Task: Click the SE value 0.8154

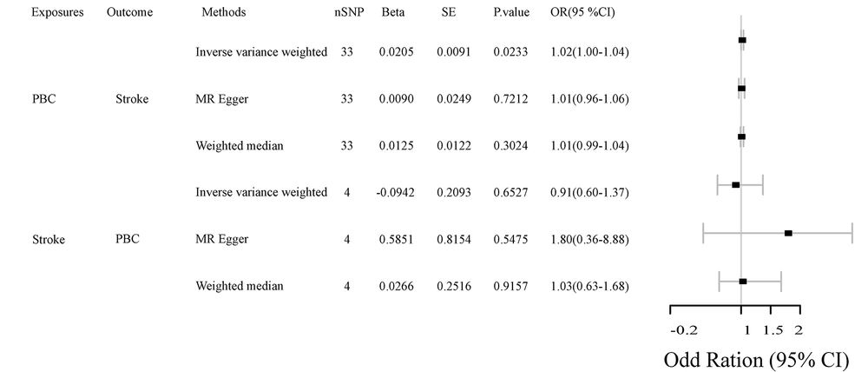Action: click(x=454, y=240)
